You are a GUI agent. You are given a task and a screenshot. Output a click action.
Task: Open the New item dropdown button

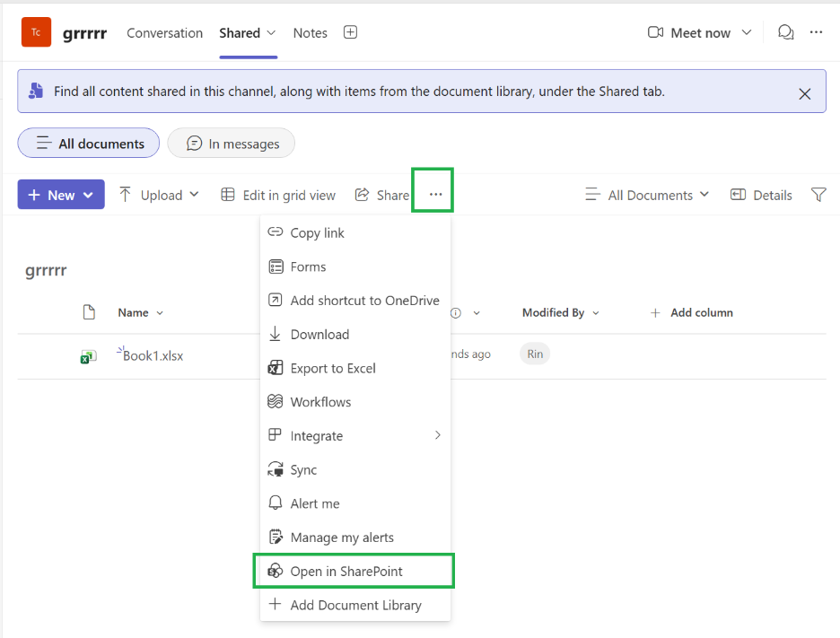coord(61,195)
